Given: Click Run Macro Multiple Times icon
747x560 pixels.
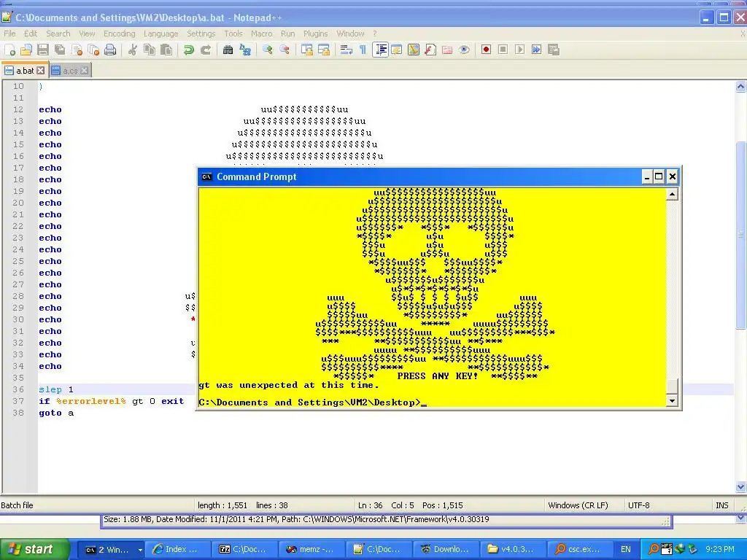Looking at the screenshot, I should (536, 50).
